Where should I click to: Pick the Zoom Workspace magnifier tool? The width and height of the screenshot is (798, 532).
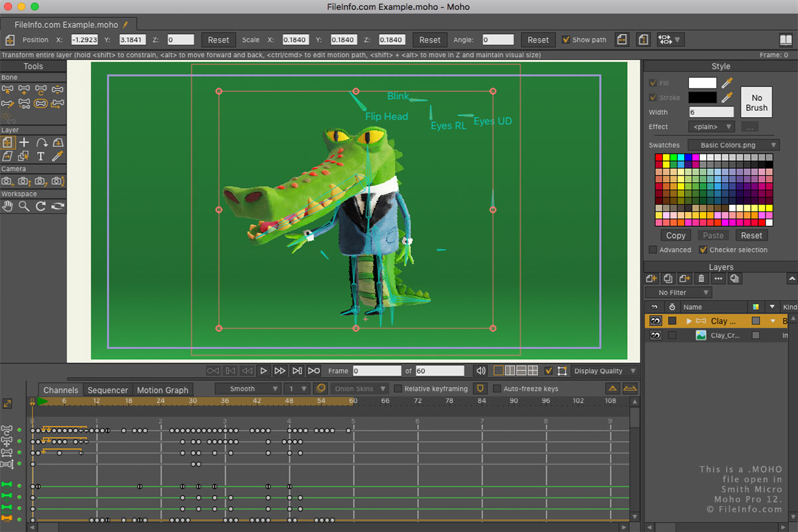coord(24,206)
